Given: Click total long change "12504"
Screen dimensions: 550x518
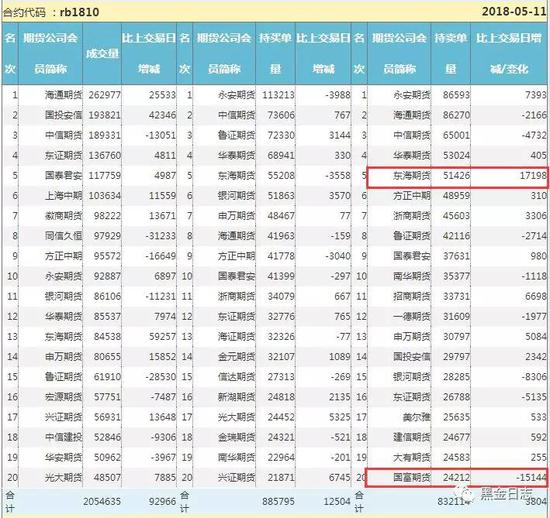Looking at the screenshot, I should (337, 502).
